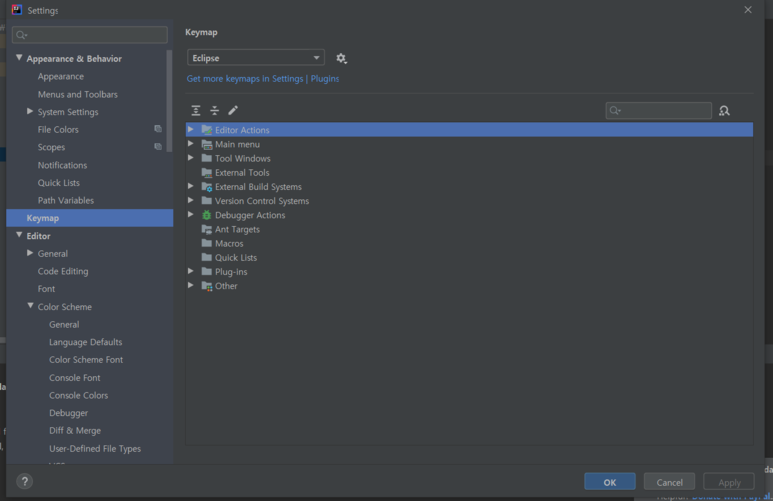
Task: Follow the Get more keymaps Plugins link
Action: (263, 78)
